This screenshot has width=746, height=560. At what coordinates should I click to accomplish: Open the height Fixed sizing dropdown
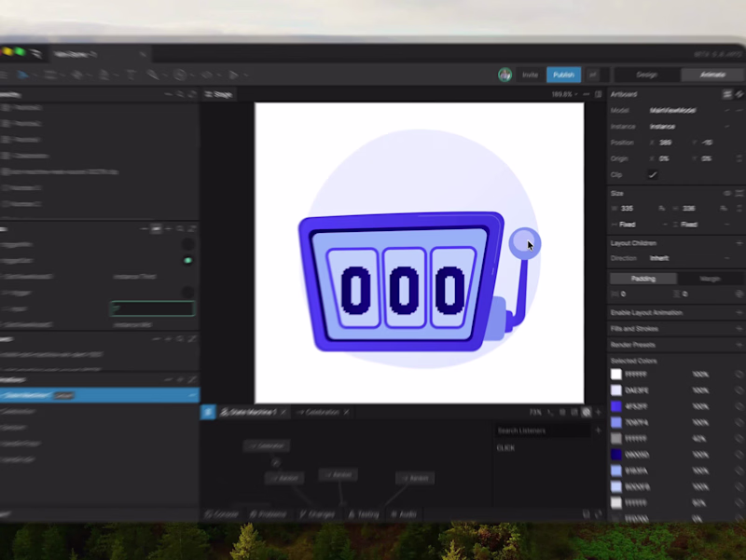point(701,225)
